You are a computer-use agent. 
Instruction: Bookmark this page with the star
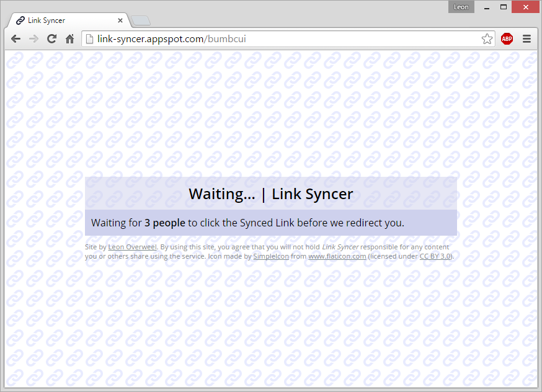[487, 38]
